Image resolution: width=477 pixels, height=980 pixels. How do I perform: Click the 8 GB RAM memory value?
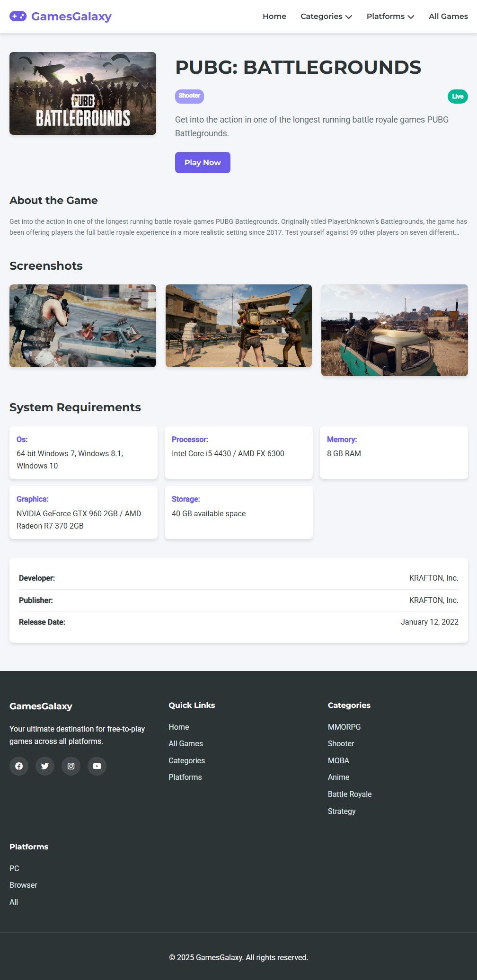coord(344,453)
